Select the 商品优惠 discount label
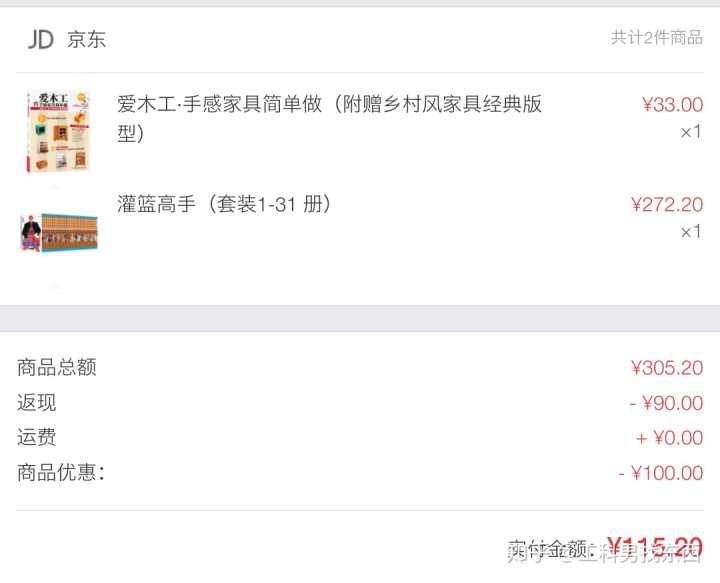Viewport: 720px width, 583px height. (61, 472)
